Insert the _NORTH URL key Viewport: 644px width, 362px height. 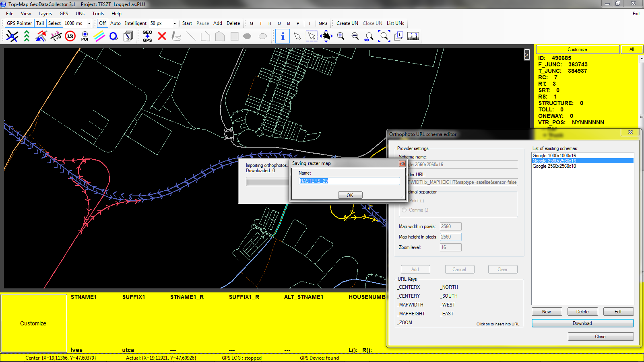tap(449, 287)
